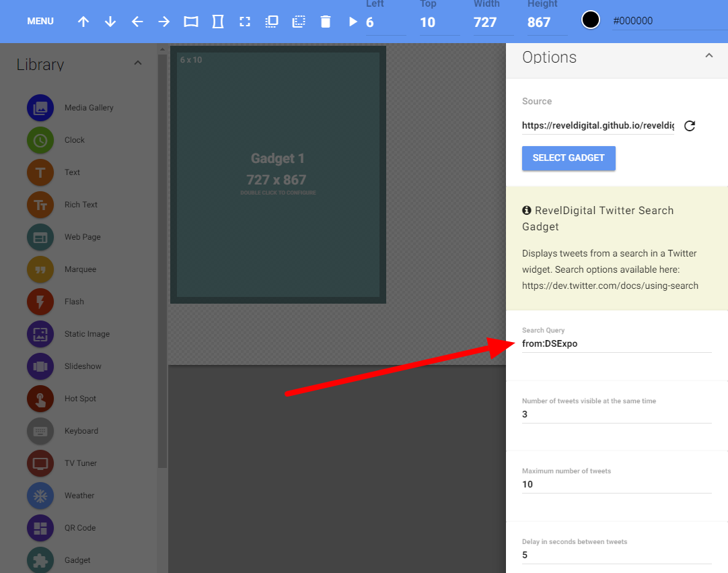Select the Text library icon

(40, 172)
